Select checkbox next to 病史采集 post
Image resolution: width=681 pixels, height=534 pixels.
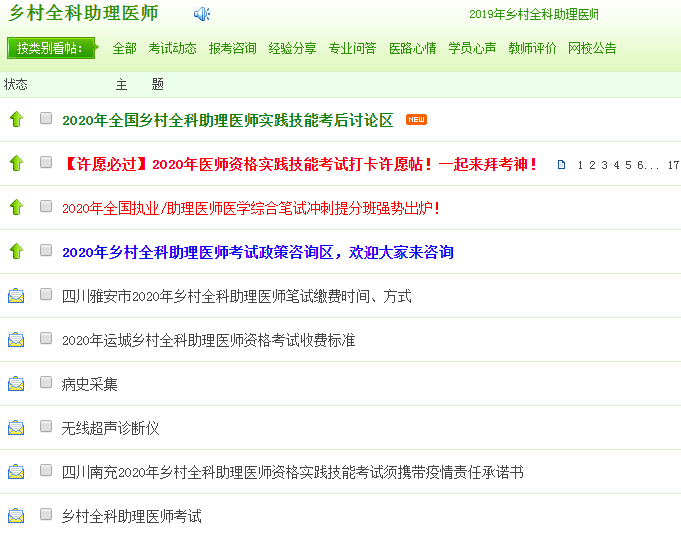point(46,382)
